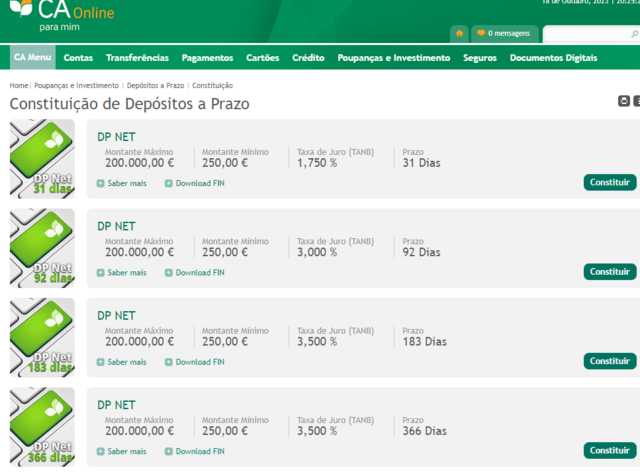Click the 92 Dias term value
Viewport: 640px width, 472px height.
[x=421, y=252]
